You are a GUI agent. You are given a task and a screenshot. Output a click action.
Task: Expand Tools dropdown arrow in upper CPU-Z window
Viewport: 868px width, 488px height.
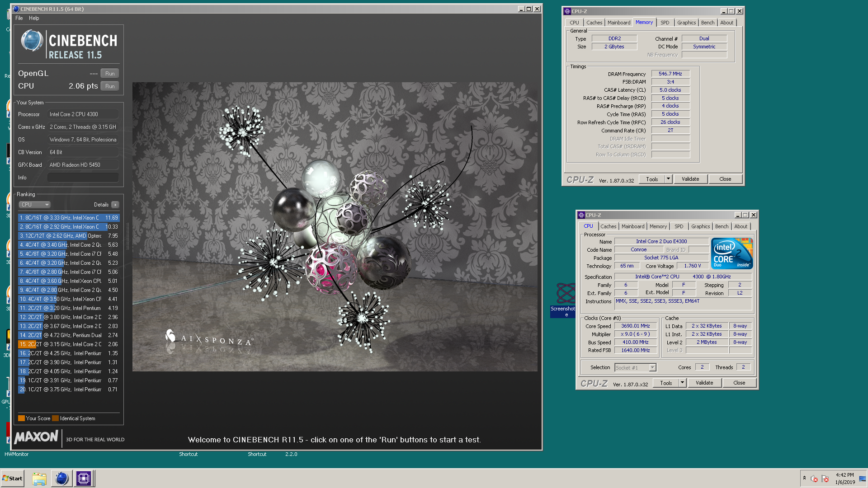tap(668, 179)
